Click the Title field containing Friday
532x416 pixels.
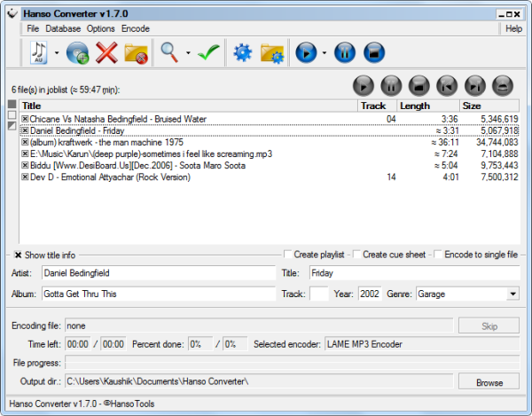[414, 273]
